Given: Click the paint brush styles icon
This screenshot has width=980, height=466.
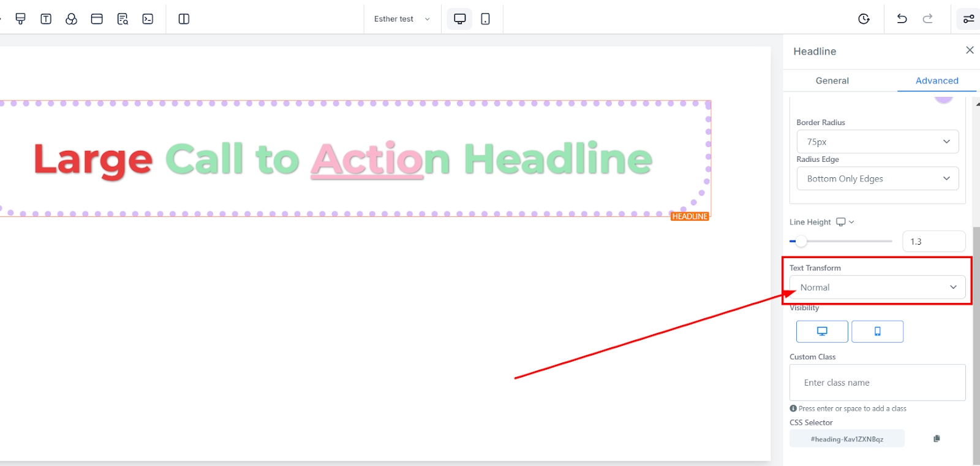Looking at the screenshot, I should click(x=20, y=19).
